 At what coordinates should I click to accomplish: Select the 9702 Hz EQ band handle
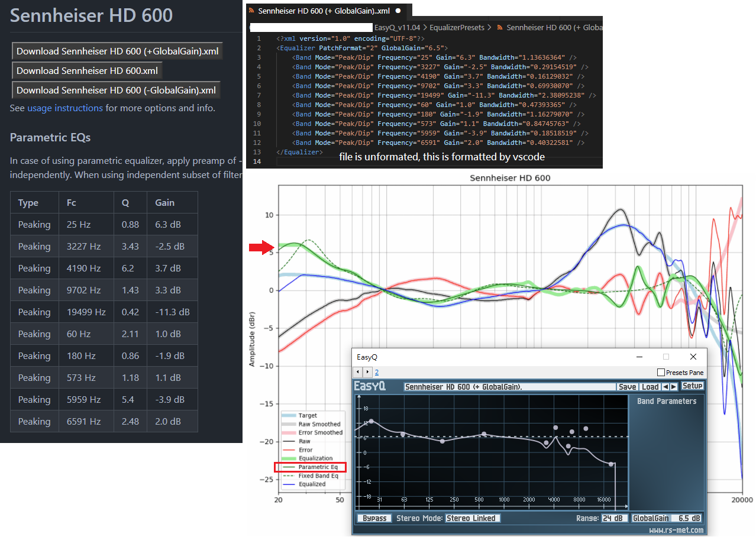[586, 428]
